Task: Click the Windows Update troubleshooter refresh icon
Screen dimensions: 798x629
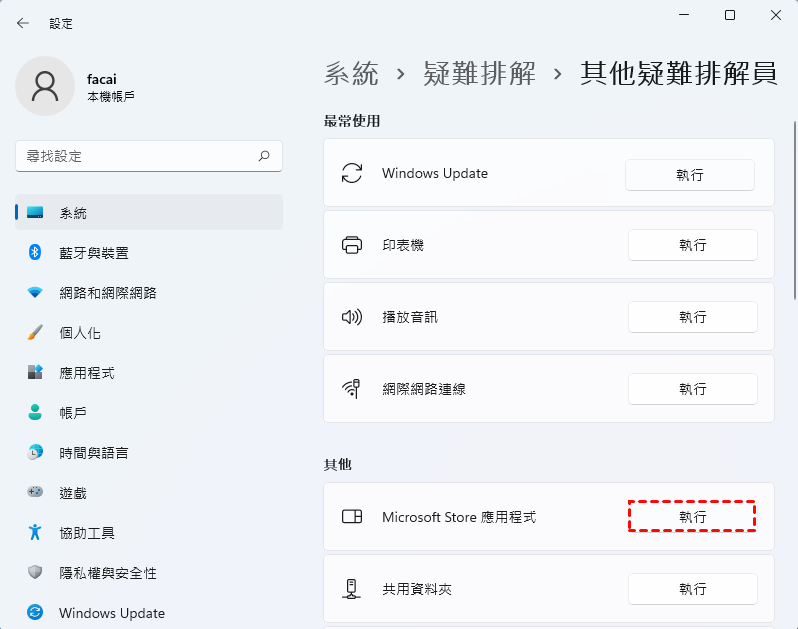Action: 352,173
